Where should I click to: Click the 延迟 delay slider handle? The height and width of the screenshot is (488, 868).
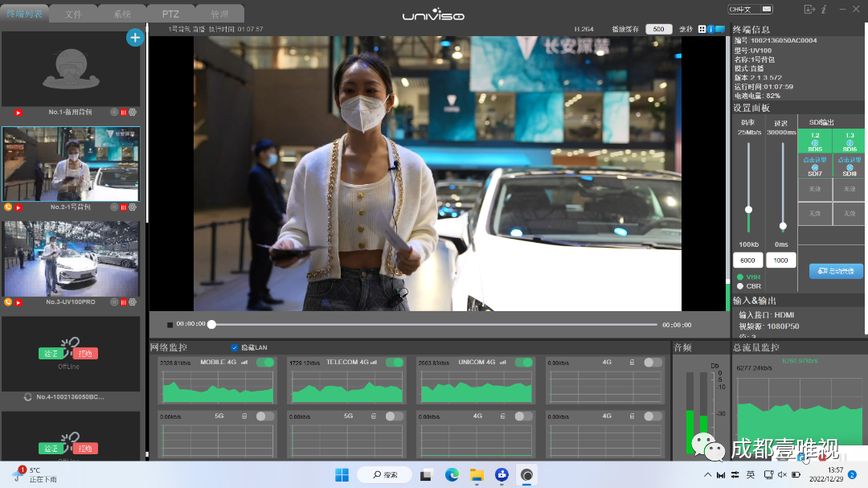click(x=783, y=226)
